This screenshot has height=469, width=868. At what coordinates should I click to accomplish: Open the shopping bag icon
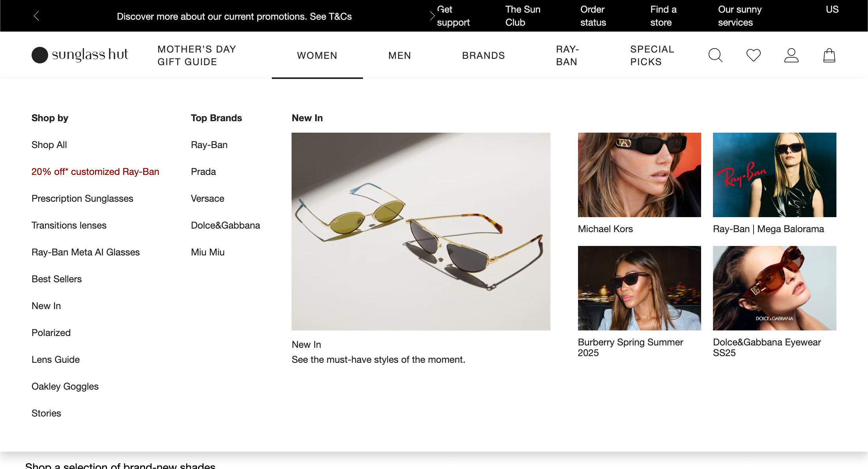(829, 55)
